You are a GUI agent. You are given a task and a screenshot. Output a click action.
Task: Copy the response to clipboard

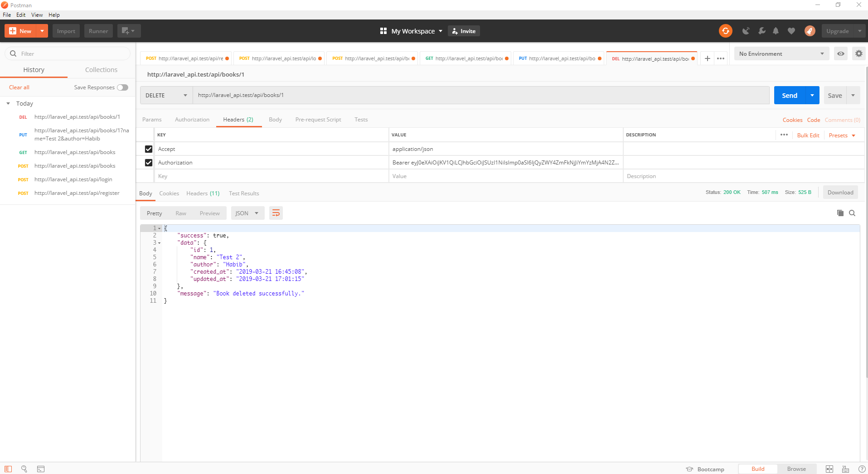click(x=840, y=213)
